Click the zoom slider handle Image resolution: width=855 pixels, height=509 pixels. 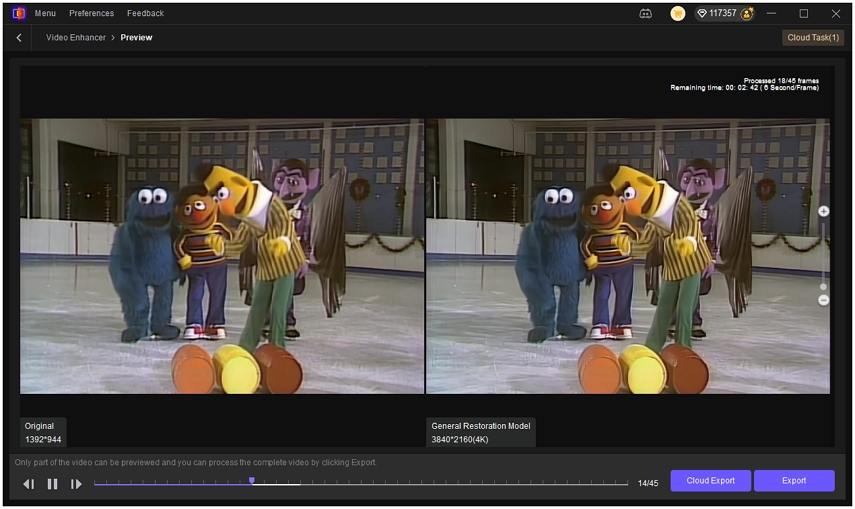823,286
